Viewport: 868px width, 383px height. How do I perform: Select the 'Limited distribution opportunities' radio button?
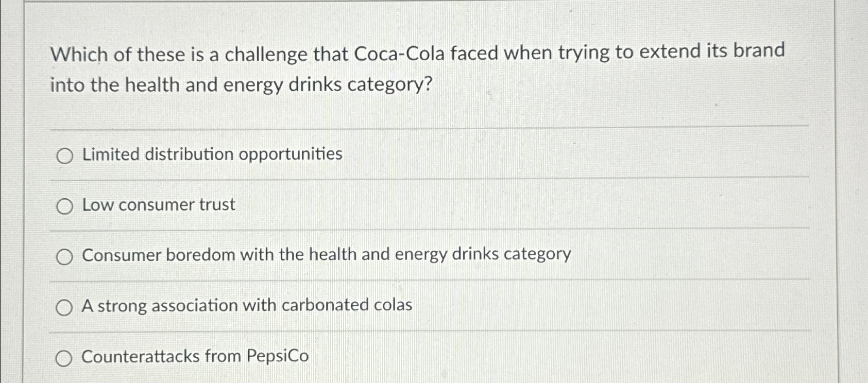[65, 155]
